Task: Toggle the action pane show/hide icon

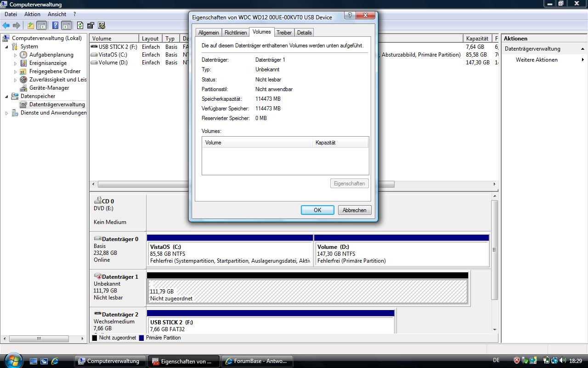Action: pyautogui.click(x=66, y=26)
